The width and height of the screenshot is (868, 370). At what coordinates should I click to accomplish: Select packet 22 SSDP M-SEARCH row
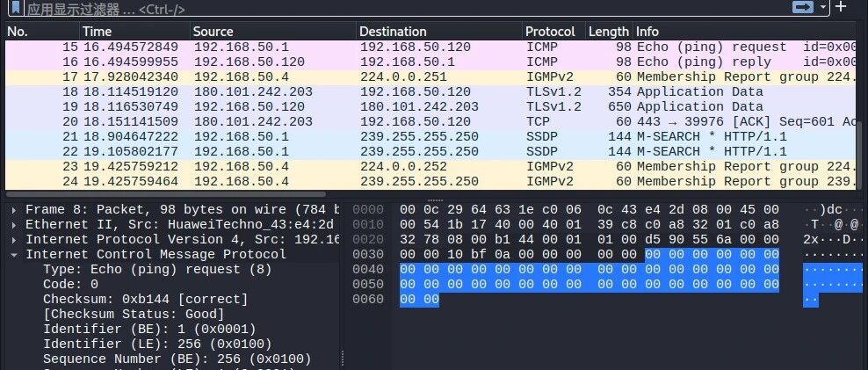[x=430, y=152]
